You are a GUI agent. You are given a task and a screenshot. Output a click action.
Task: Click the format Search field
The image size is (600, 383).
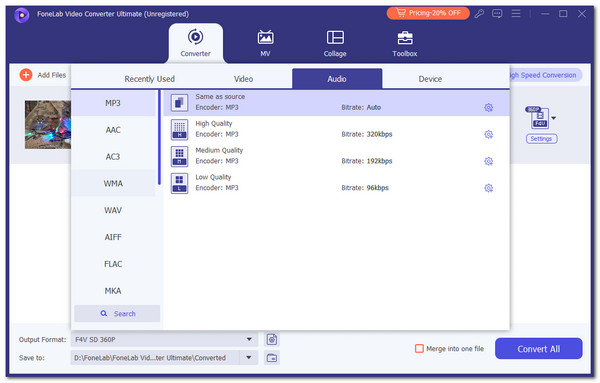point(117,313)
